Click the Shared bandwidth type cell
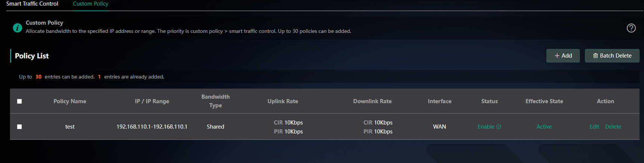This screenshot has width=644, height=163. (216, 127)
